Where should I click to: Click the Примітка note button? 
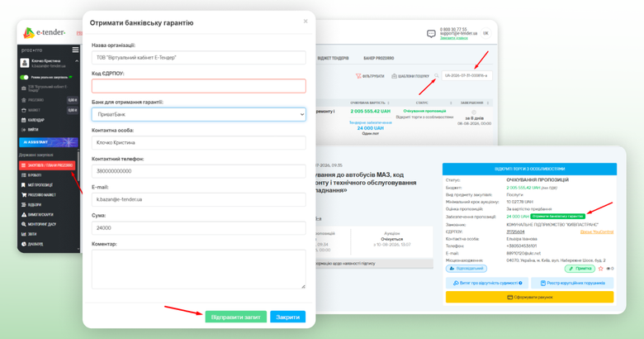580,269
